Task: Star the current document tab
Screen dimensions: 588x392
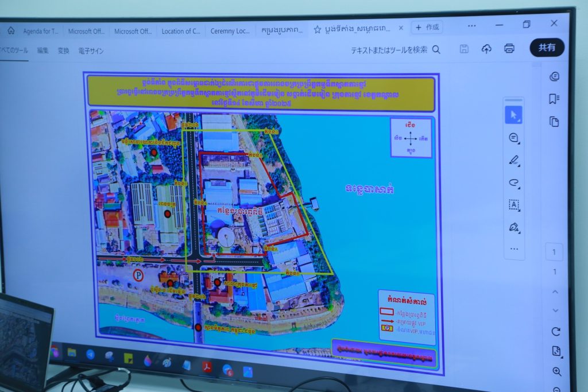Action: point(316,28)
